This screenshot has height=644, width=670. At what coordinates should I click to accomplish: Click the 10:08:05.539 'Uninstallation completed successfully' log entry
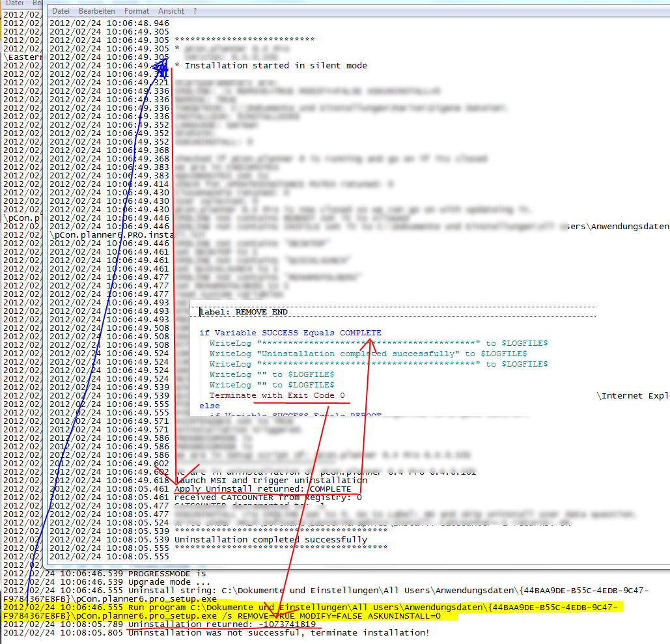point(271,540)
